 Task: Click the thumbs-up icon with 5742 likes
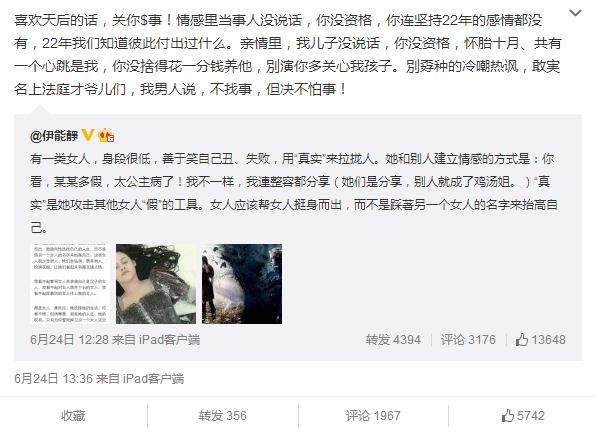coord(523,416)
